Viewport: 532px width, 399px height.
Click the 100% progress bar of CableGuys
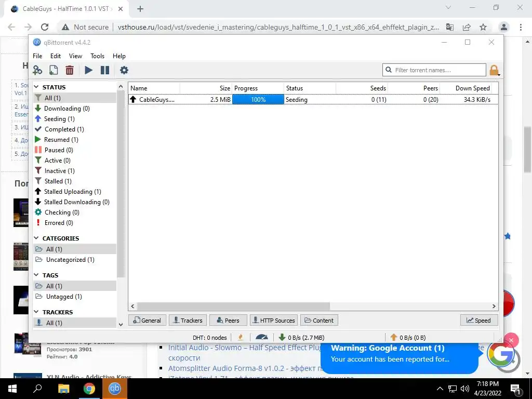point(258,100)
